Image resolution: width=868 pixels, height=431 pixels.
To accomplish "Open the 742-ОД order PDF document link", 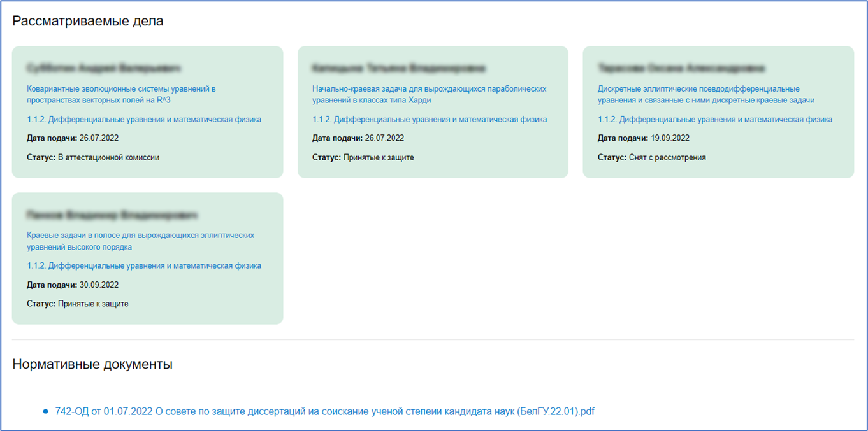I will [324, 411].
